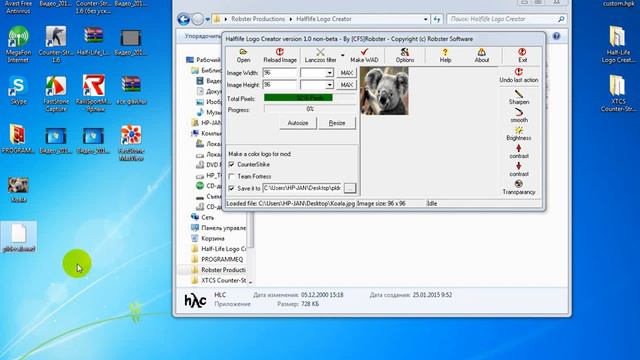Click Robster Productions breadcrumb in address bar

(x=258, y=19)
